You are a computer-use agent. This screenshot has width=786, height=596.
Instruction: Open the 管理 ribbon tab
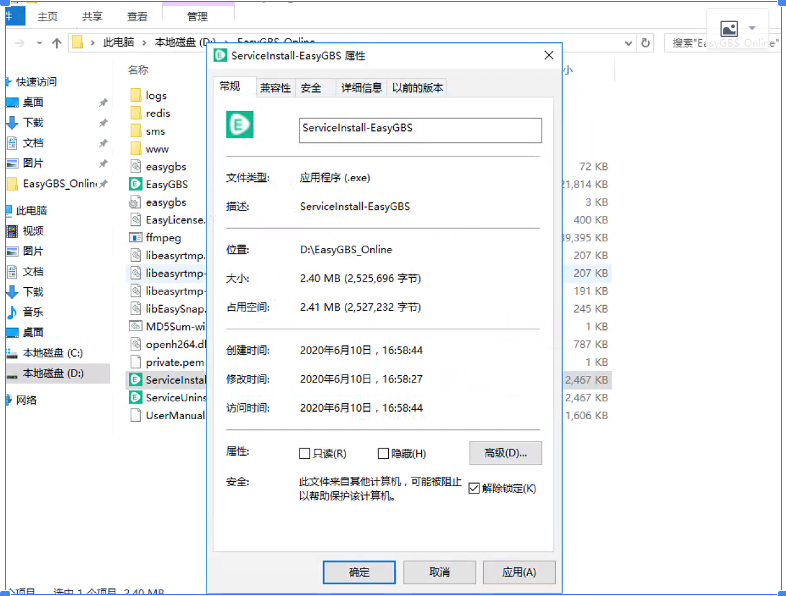coord(198,17)
